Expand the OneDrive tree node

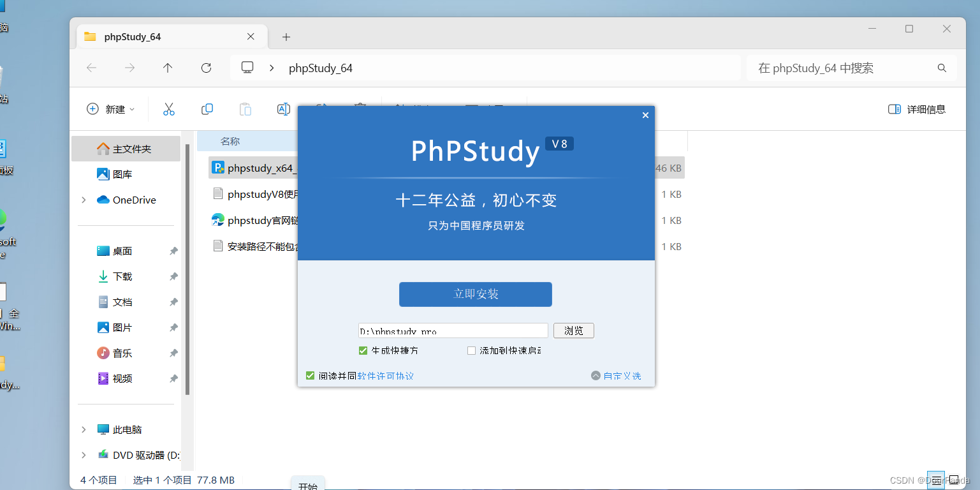[84, 200]
